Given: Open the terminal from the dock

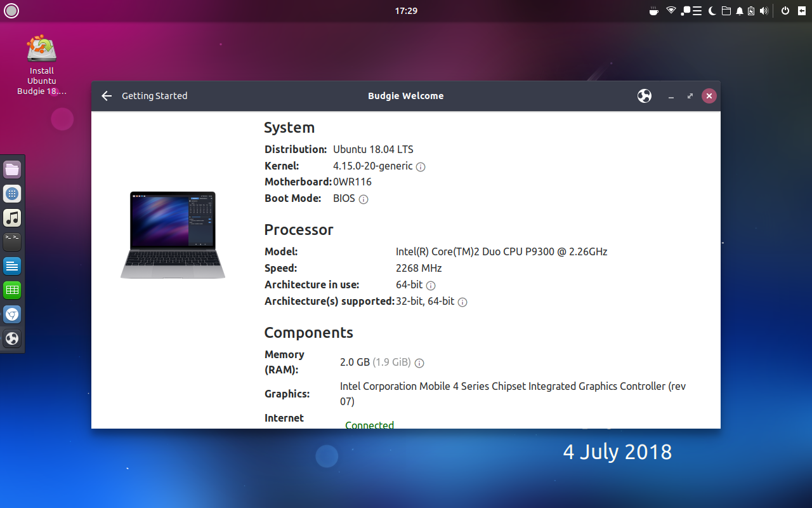Looking at the screenshot, I should (x=12, y=242).
